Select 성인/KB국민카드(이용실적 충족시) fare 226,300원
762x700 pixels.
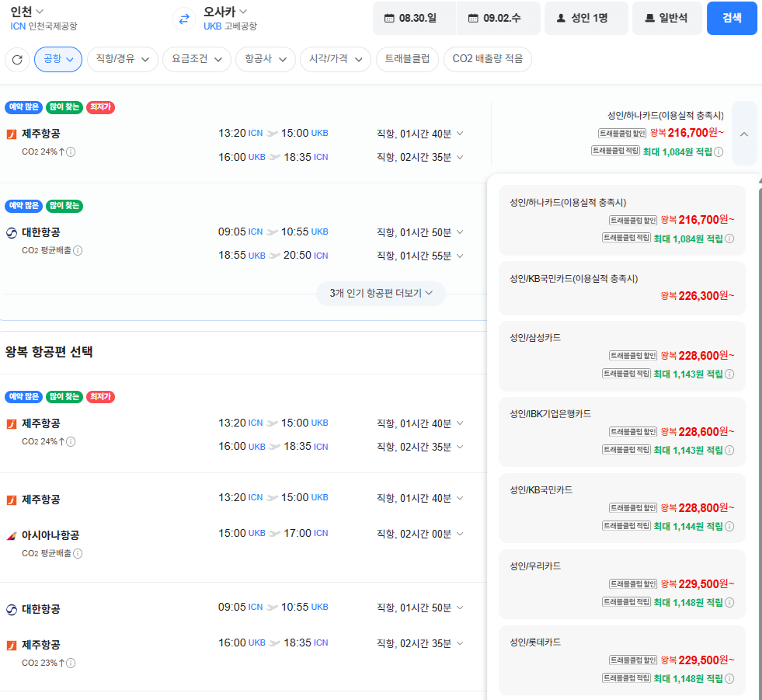click(622, 287)
